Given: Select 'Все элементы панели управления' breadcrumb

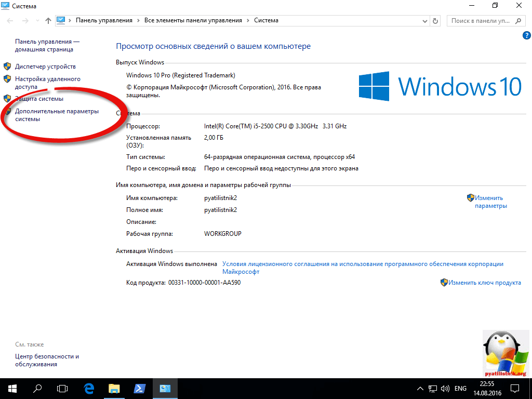Looking at the screenshot, I should pos(193,20).
